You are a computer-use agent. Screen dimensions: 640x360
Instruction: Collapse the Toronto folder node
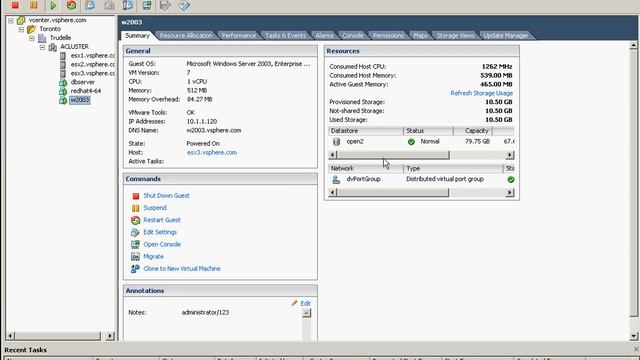pos(21,29)
